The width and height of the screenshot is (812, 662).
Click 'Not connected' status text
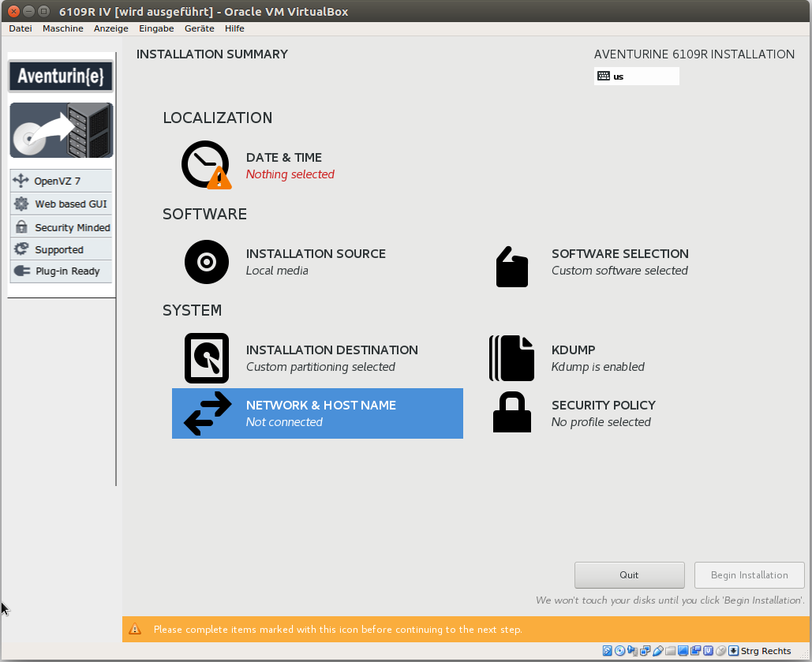(x=284, y=423)
